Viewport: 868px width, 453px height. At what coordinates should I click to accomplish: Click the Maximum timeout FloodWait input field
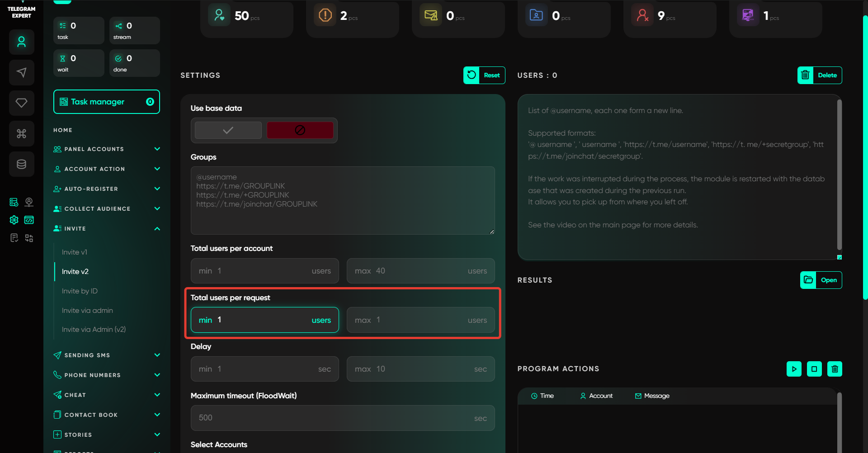pos(335,418)
